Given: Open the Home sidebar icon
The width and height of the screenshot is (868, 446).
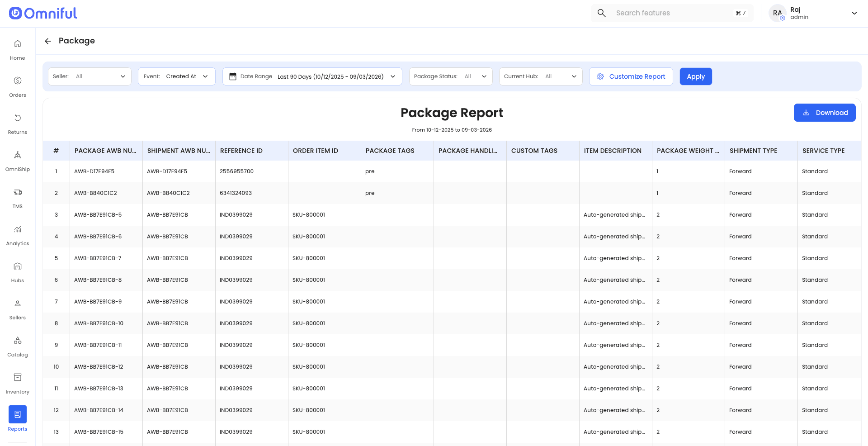Looking at the screenshot, I should (18, 44).
